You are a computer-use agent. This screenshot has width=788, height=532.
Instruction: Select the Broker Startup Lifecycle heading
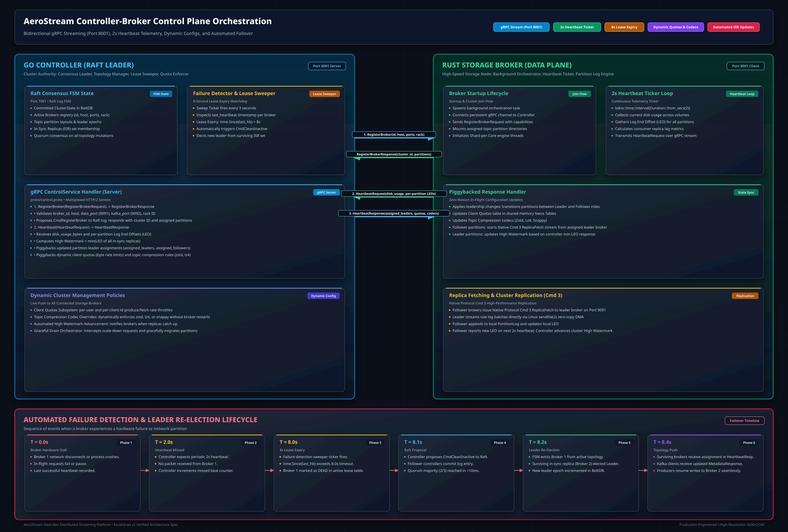click(478, 93)
